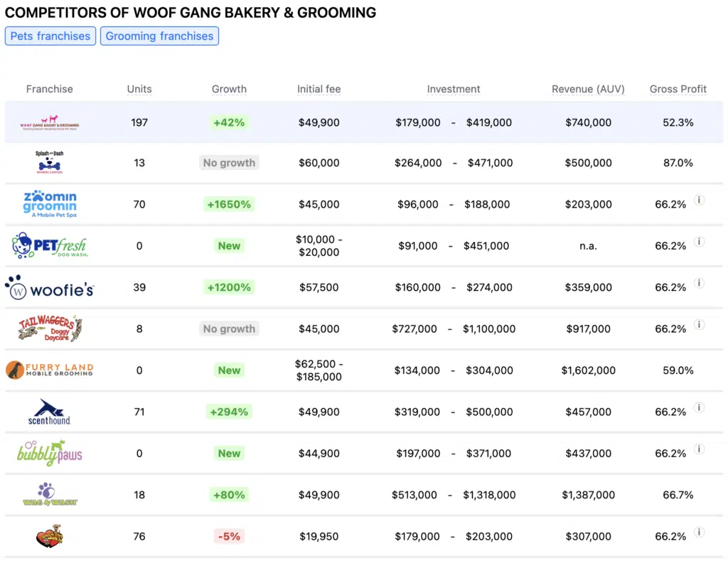Click the Woof Gang Bakery & Grooming logo

(50, 121)
